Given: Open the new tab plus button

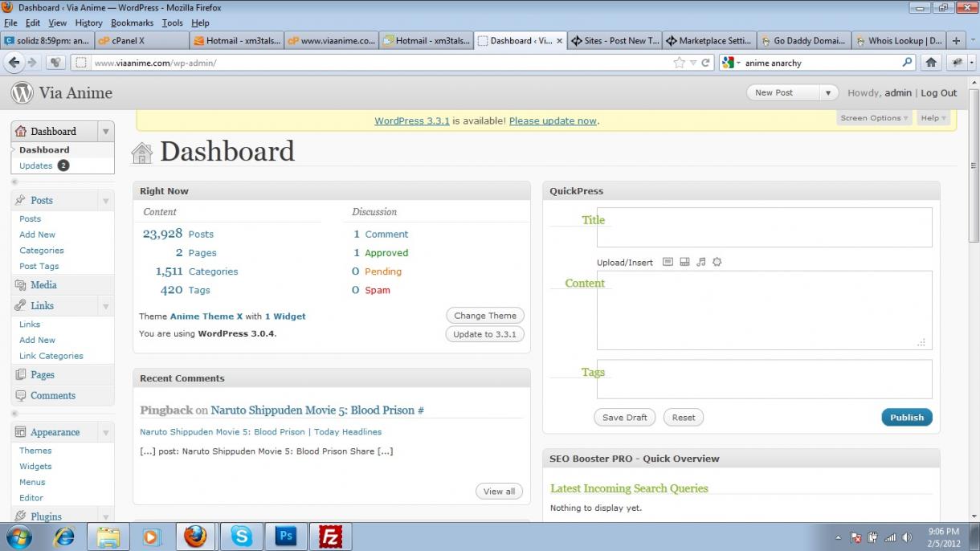Looking at the screenshot, I should (x=956, y=41).
